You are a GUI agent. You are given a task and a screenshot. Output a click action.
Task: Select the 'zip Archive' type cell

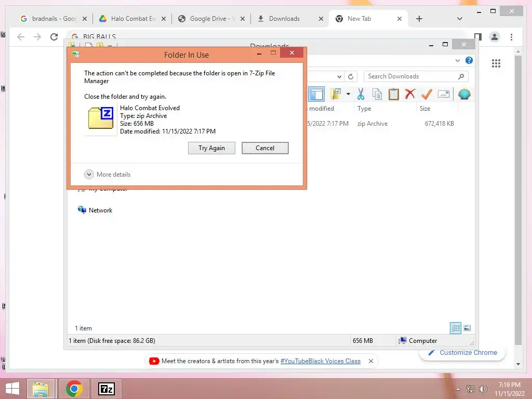372,124
